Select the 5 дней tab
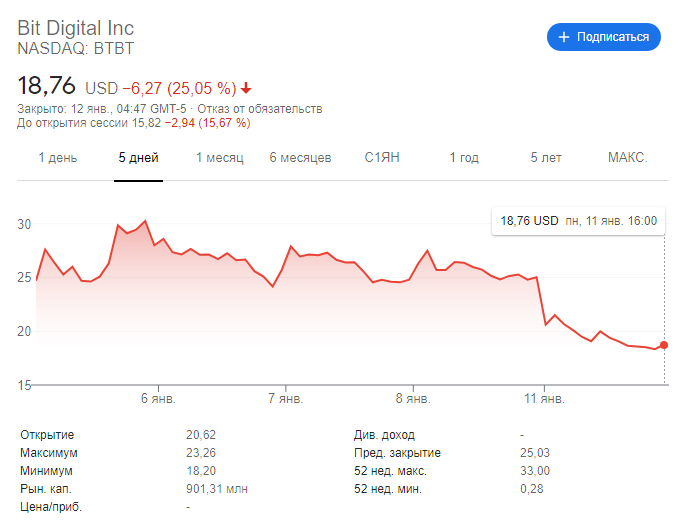Screen dimensions: 680x532 (x=138, y=158)
